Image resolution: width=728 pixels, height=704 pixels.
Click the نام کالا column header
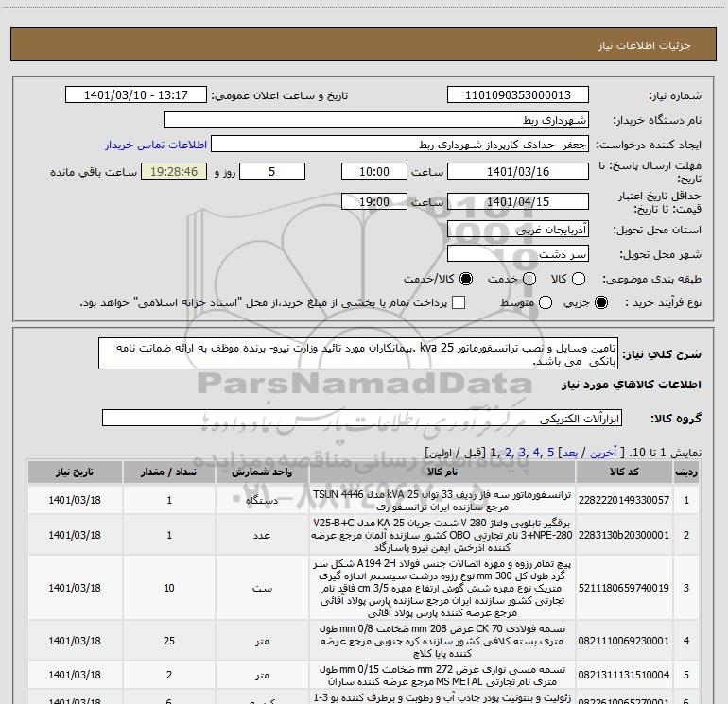click(442, 472)
